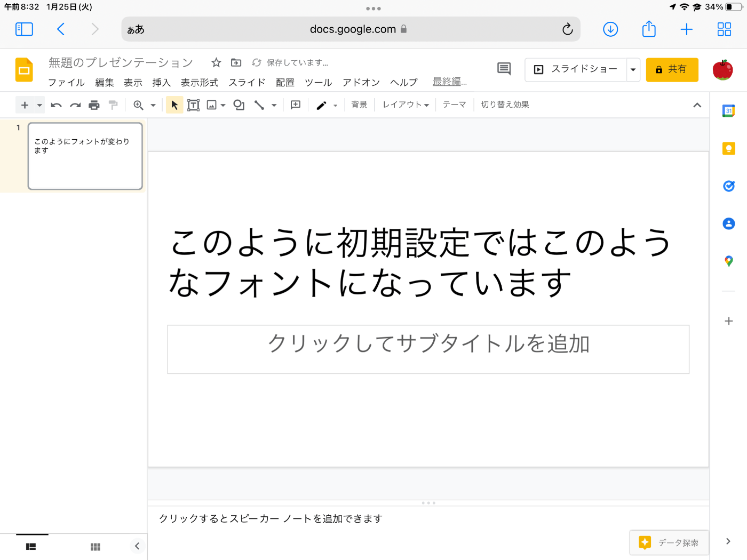Start the スライドショー presentation

pyautogui.click(x=576, y=70)
